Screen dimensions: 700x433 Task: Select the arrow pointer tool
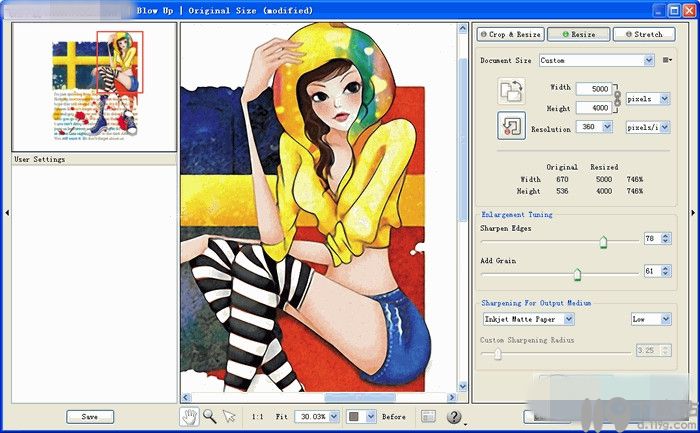(229, 416)
